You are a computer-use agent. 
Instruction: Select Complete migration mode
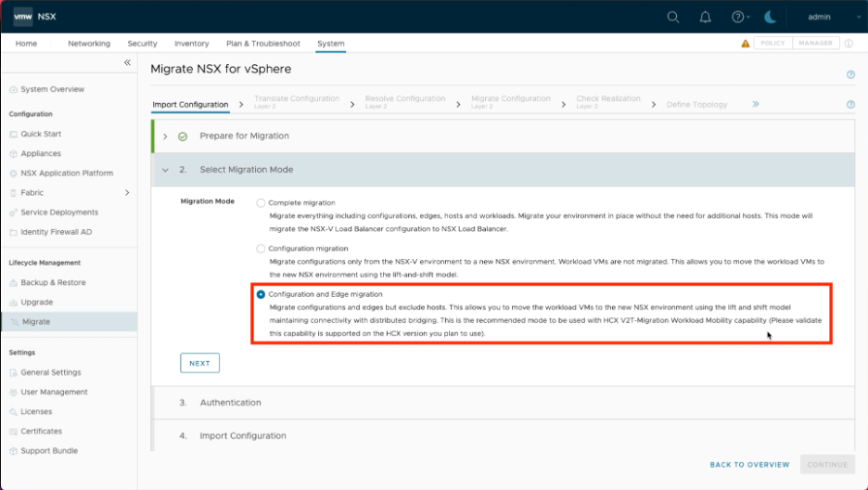click(261, 202)
